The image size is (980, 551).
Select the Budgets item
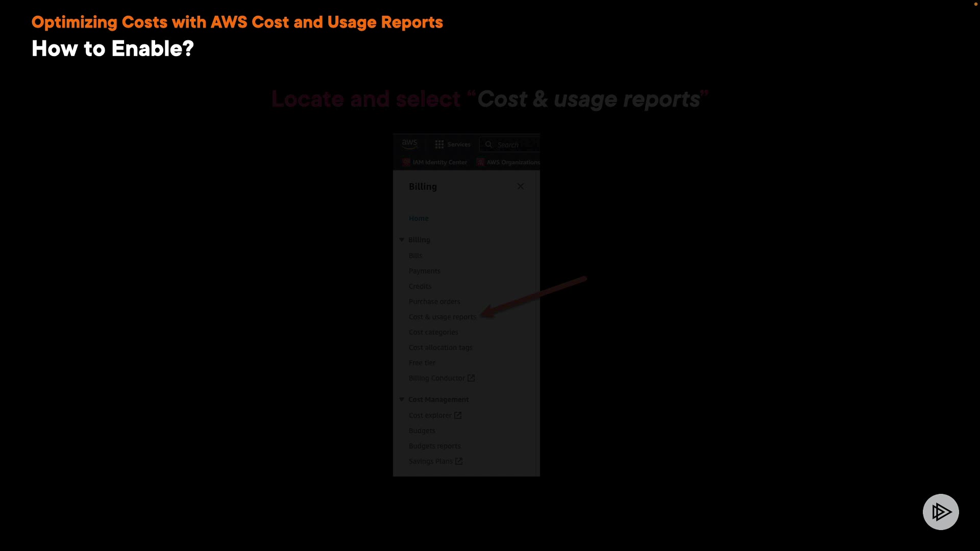point(422,431)
